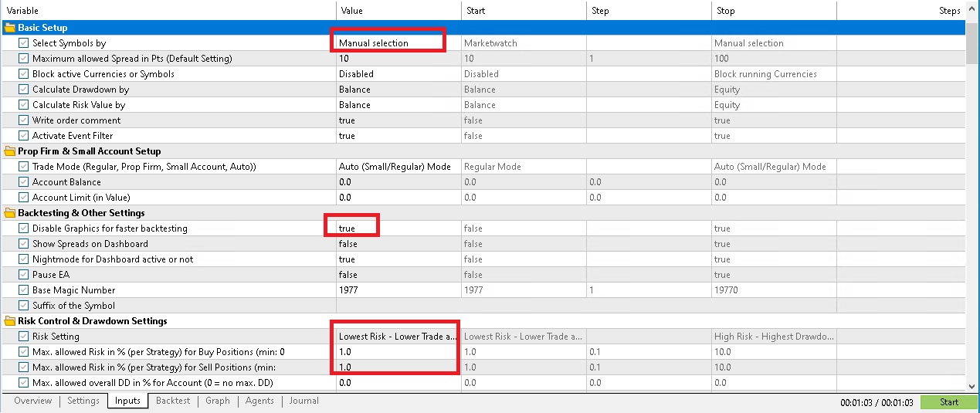This screenshot has width=980, height=413.
Task: Uncheck the Activate Event Filter checkbox
Action: [x=24, y=136]
